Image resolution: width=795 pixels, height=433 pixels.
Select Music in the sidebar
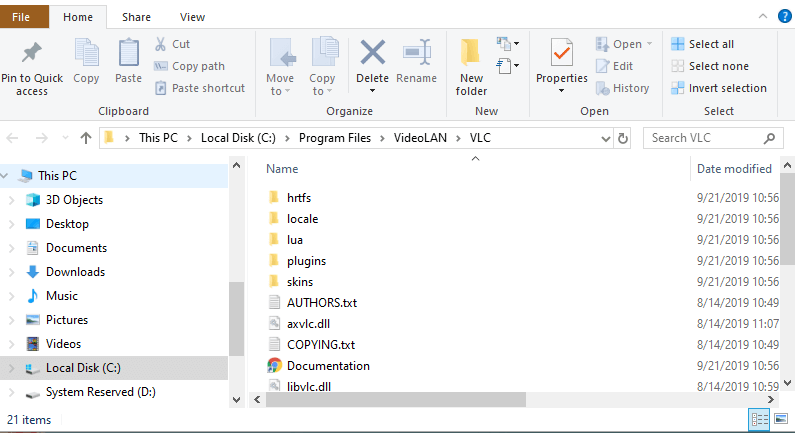click(x=61, y=296)
